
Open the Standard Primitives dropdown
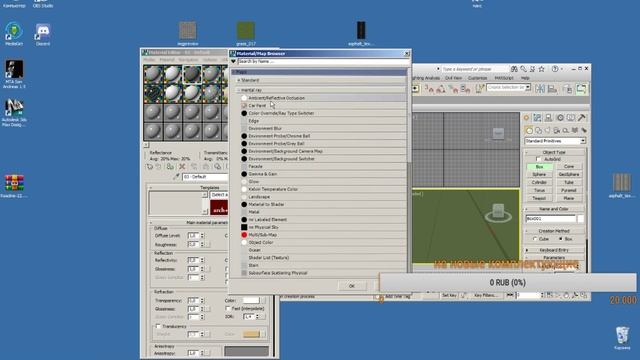555,141
